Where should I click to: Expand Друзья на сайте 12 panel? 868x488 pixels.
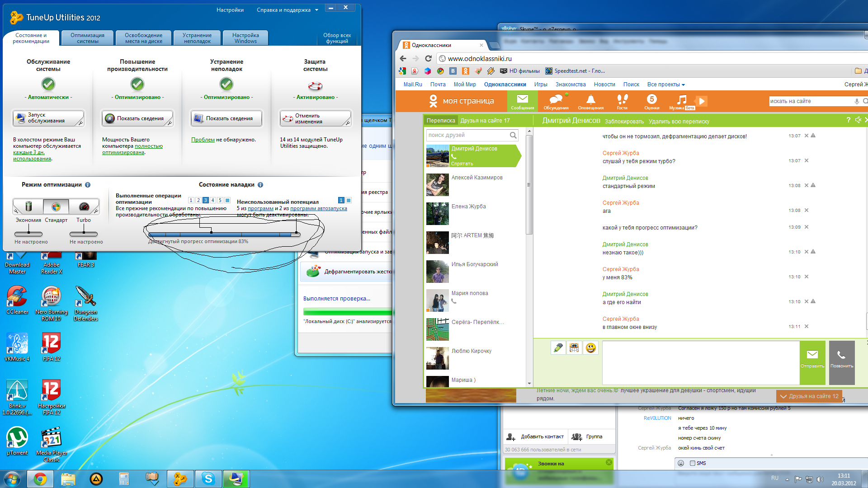(x=809, y=396)
